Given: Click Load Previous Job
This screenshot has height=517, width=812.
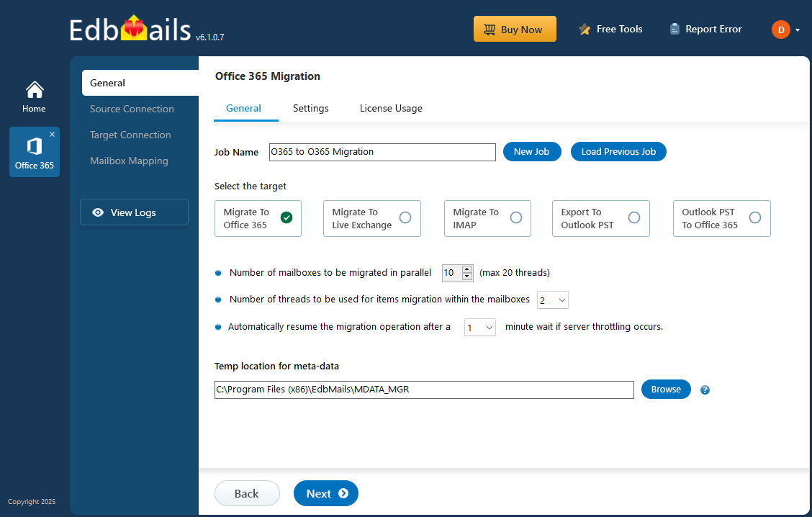Looking at the screenshot, I should [x=618, y=151].
